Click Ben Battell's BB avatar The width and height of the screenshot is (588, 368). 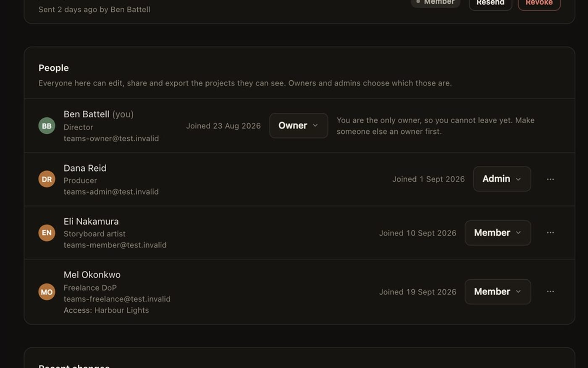point(47,126)
